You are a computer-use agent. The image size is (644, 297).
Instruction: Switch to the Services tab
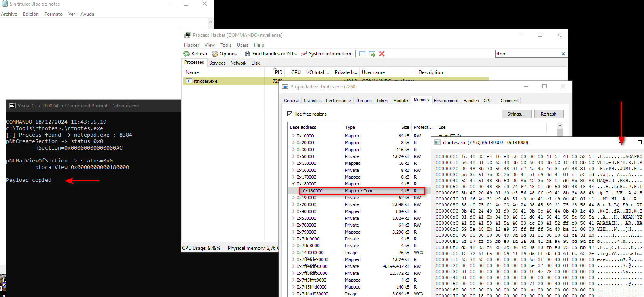tap(217, 63)
